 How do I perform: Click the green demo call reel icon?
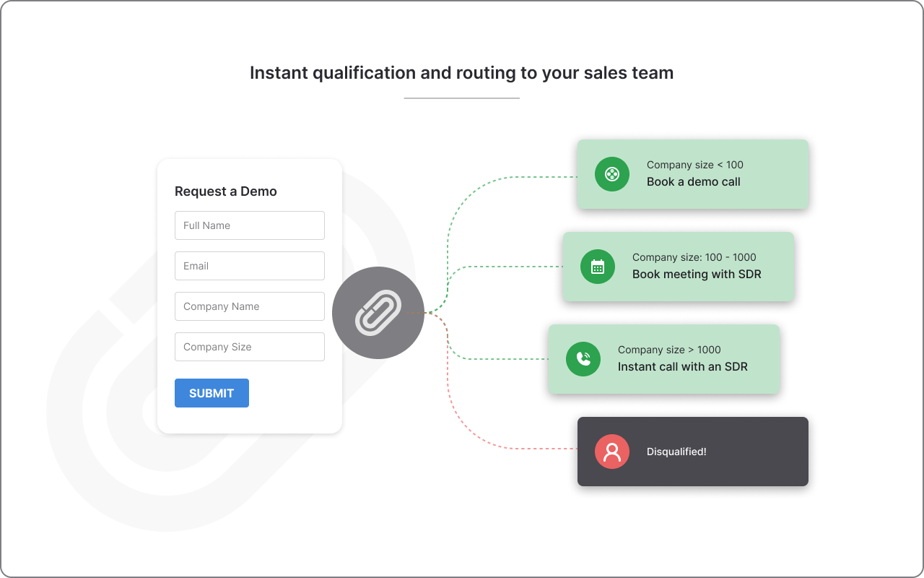click(x=611, y=174)
